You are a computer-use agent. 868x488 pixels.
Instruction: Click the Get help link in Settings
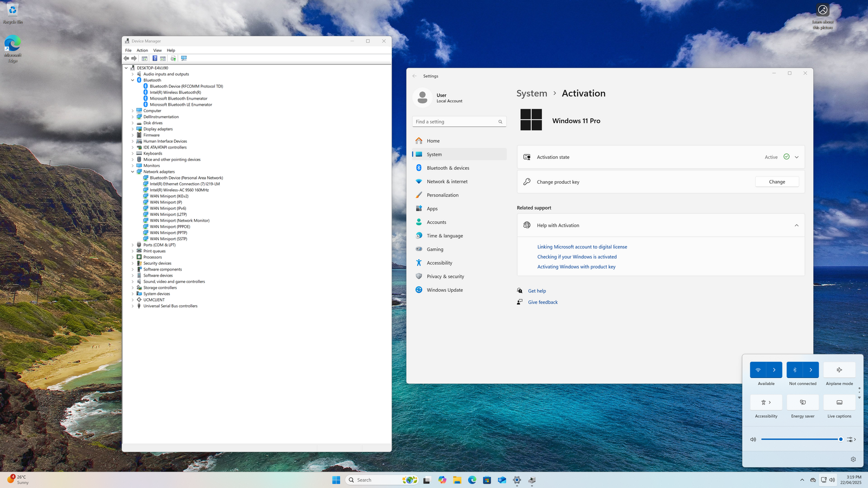pos(537,291)
